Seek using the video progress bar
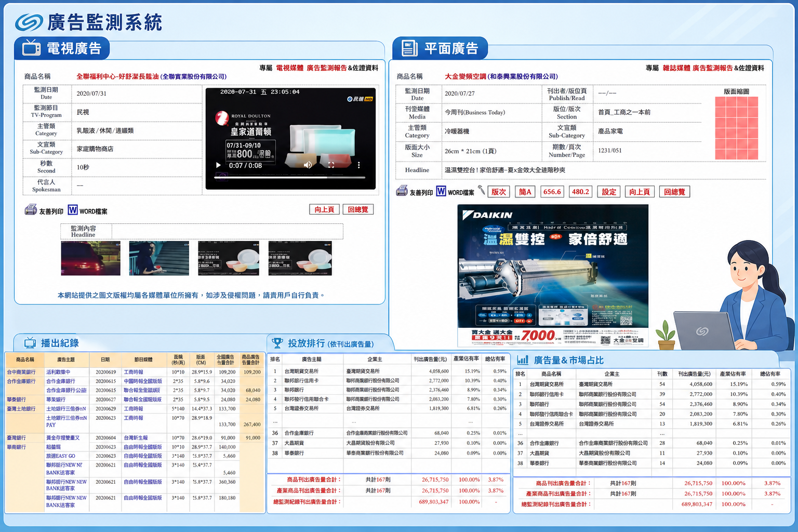 pos(291,177)
